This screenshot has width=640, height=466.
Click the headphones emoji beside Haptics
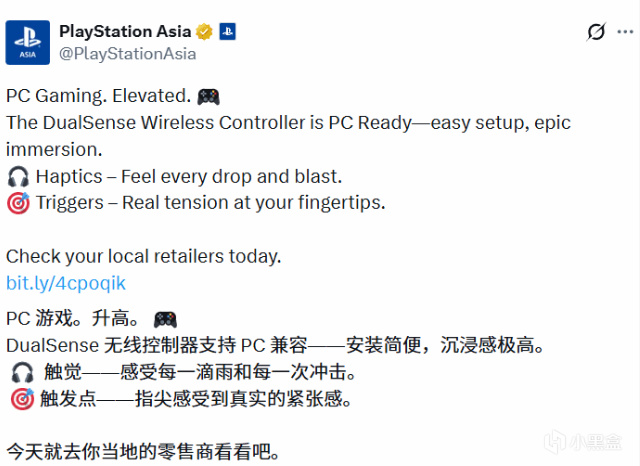[18, 176]
